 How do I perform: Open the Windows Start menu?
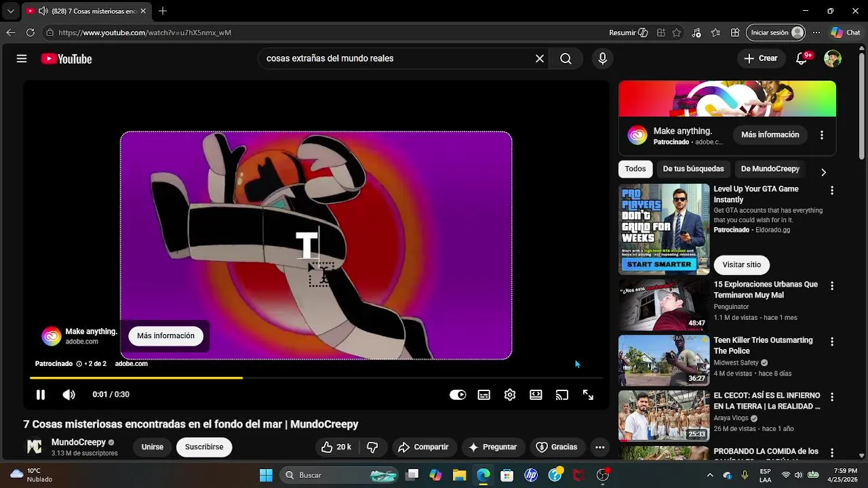coord(266,476)
